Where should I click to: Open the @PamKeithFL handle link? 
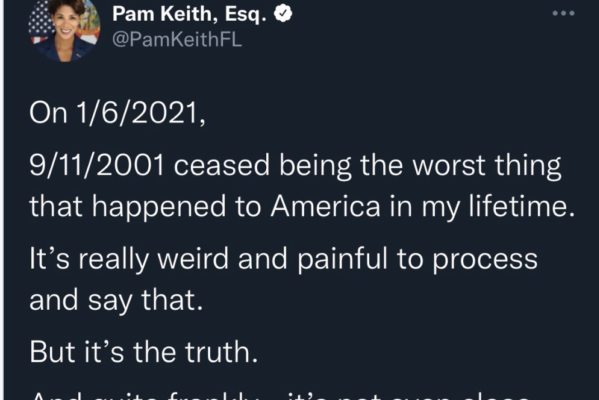[x=177, y=39]
